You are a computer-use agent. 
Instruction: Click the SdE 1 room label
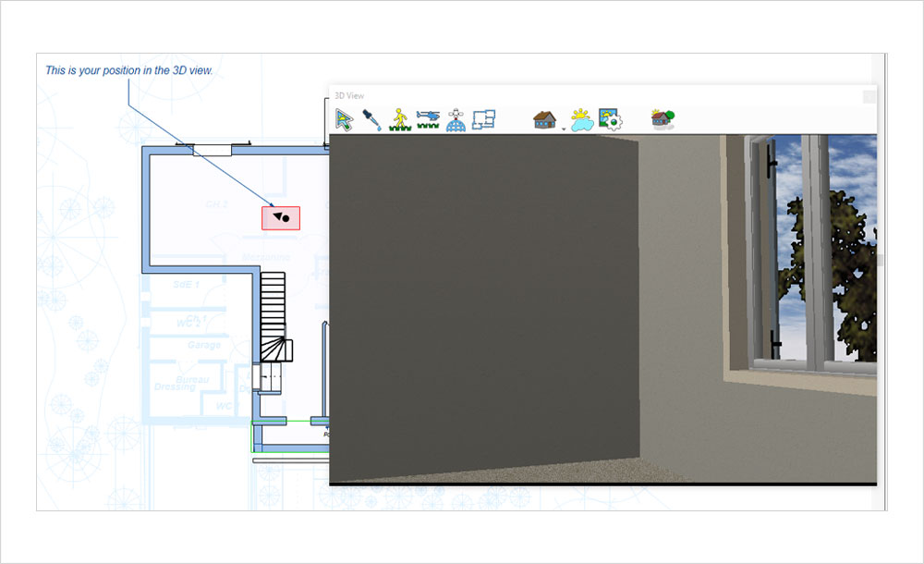[187, 285]
